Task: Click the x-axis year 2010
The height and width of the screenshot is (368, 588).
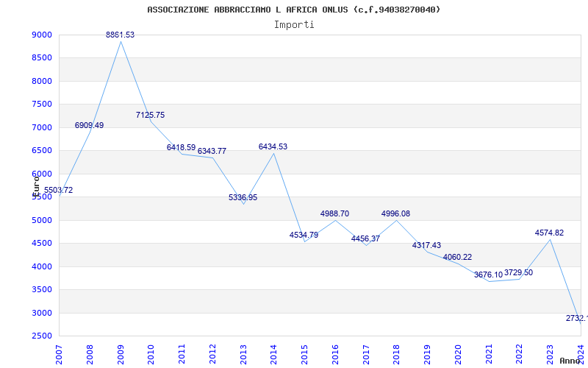Action: coord(151,355)
